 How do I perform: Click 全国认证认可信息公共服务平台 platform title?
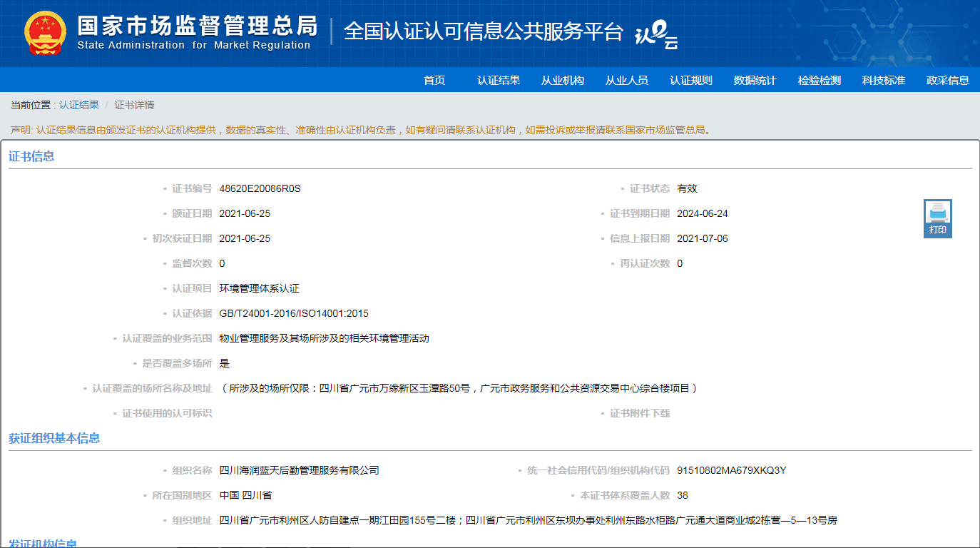tap(484, 31)
